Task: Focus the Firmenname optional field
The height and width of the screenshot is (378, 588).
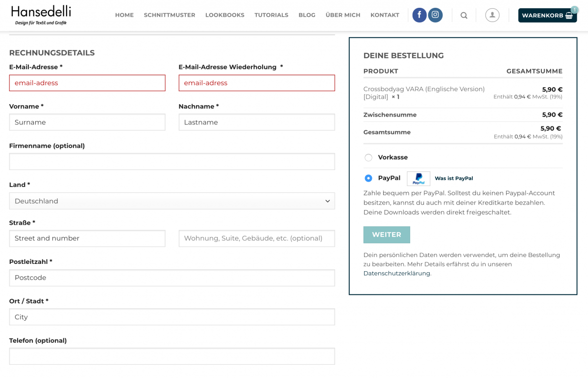Action: tap(172, 161)
